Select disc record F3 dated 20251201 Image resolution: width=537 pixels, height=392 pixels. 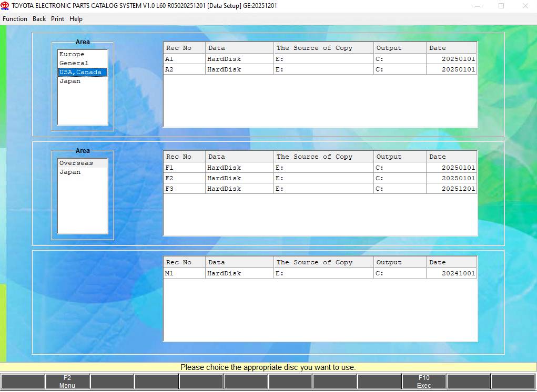pyautogui.click(x=184, y=189)
